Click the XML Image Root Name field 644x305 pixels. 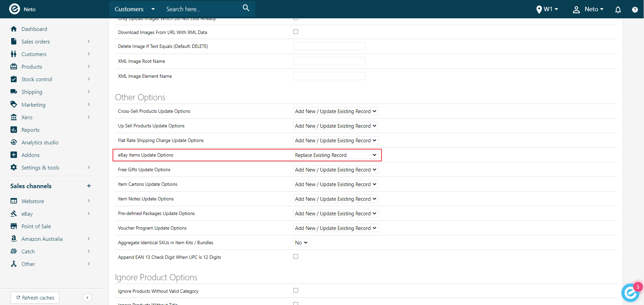tap(329, 61)
